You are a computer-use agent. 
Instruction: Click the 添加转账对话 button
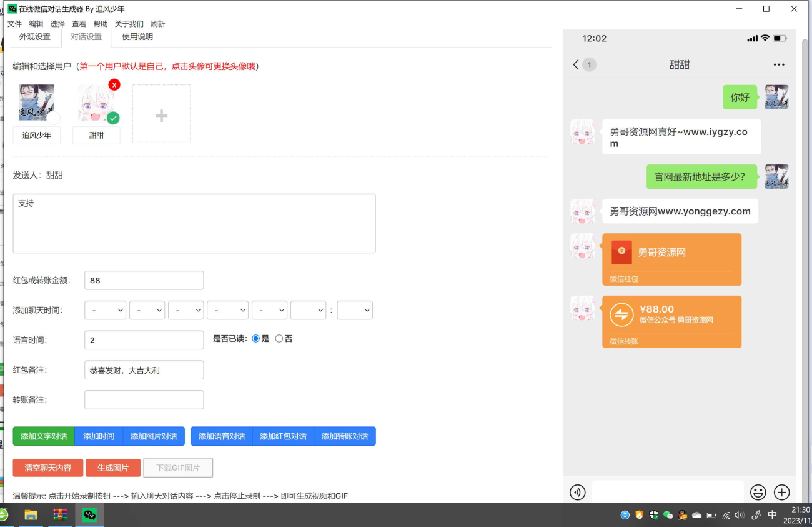pyautogui.click(x=345, y=436)
